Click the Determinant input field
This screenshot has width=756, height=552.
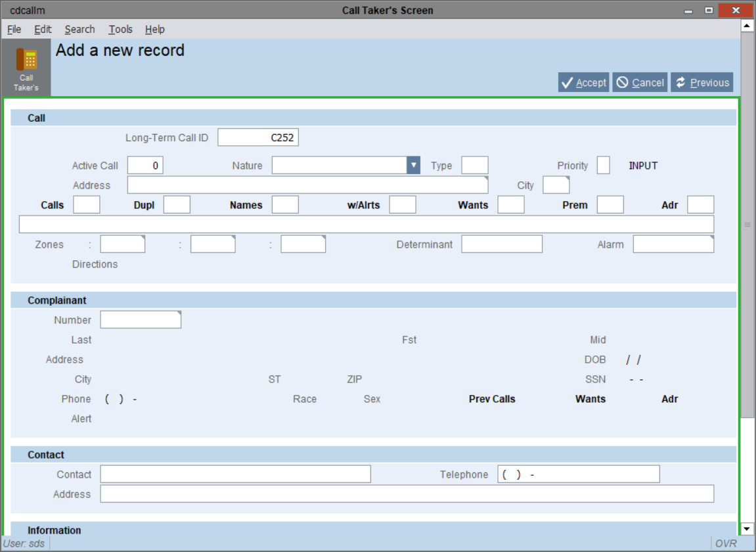click(x=502, y=244)
